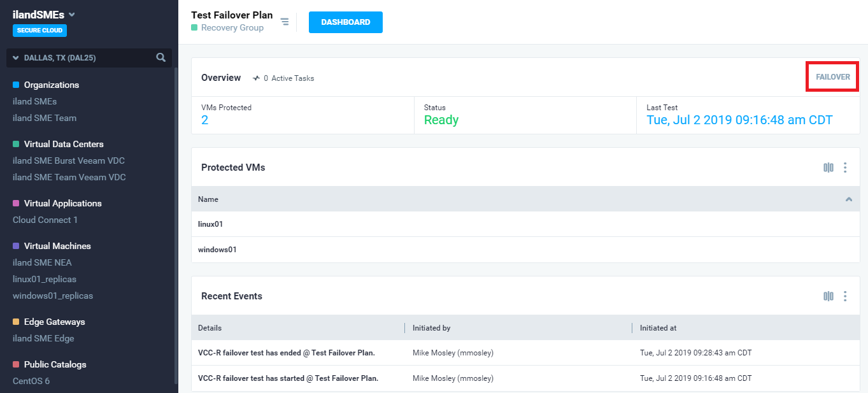Click the columns icon in Protected VMs
Viewport: 868px width, 393px height.
point(828,168)
